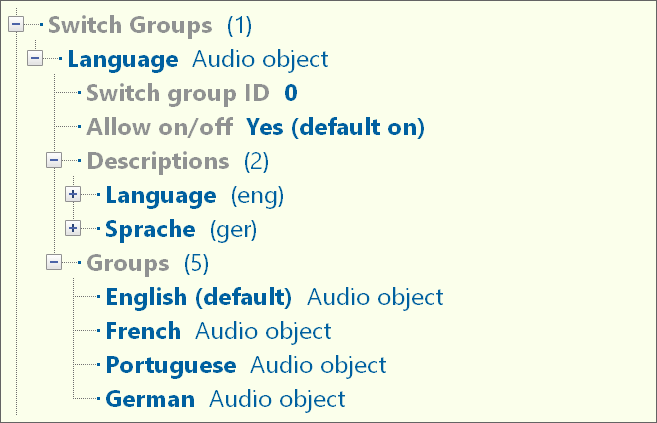Click the Switch group ID value 0
Viewport: 657px width, 423px height.
coord(291,93)
